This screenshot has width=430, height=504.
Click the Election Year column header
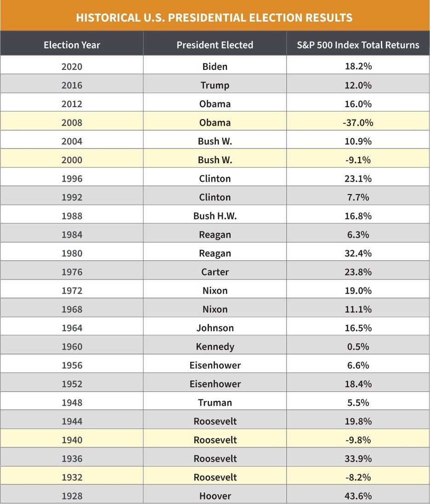point(72,45)
